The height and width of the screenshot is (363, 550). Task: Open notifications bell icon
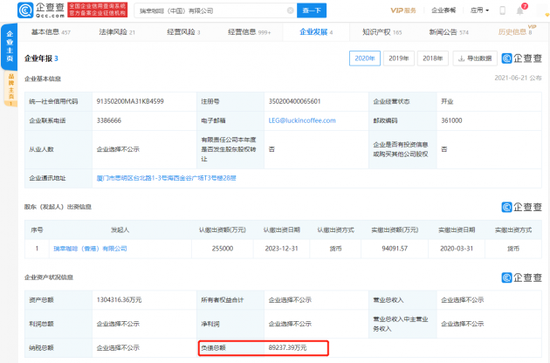click(x=520, y=11)
